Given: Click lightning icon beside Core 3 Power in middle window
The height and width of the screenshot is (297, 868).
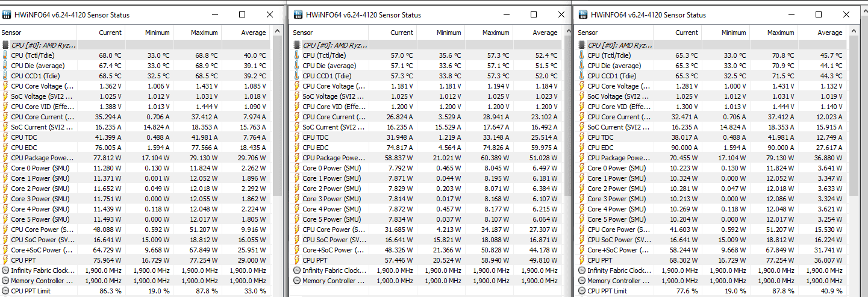Looking at the screenshot, I should point(296,199).
